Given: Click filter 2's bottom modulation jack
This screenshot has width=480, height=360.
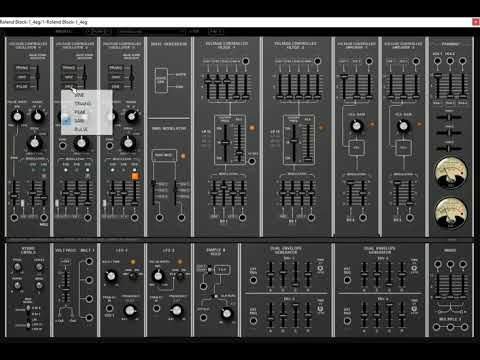Looking at the screenshot, I should [311, 218].
